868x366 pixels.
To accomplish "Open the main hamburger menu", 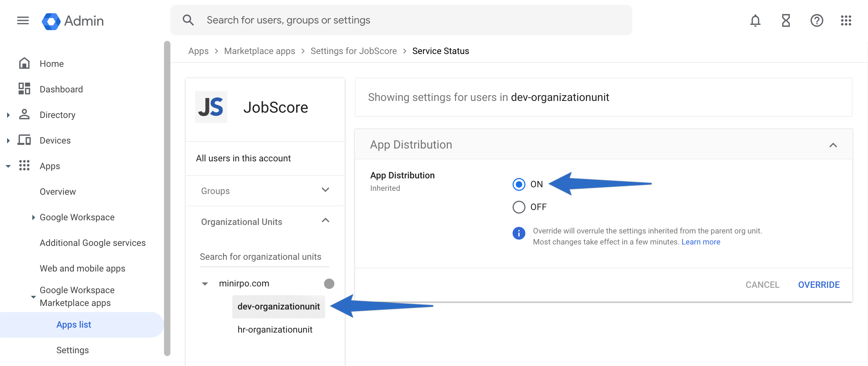I will point(23,21).
